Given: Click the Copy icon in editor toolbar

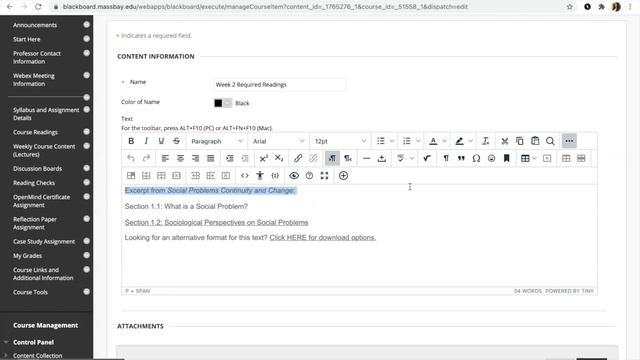Looking at the screenshot, I should tap(520, 141).
